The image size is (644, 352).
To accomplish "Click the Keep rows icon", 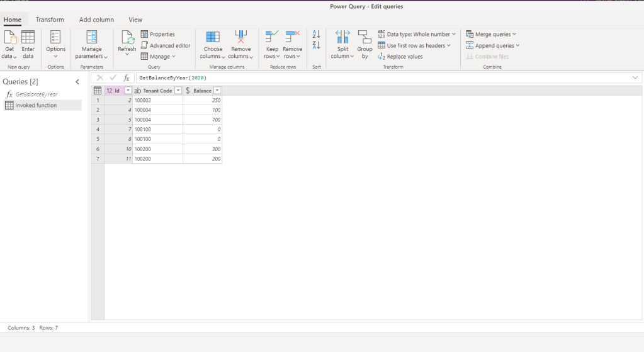I will point(272,38).
